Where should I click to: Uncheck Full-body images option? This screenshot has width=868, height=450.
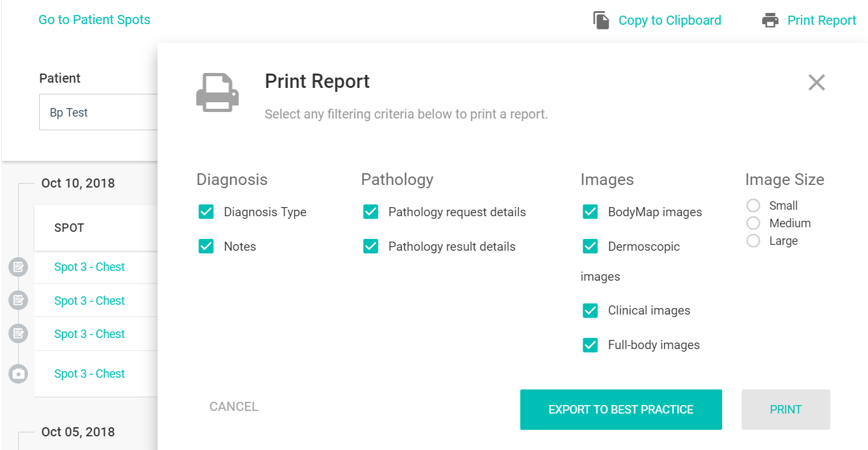click(591, 345)
